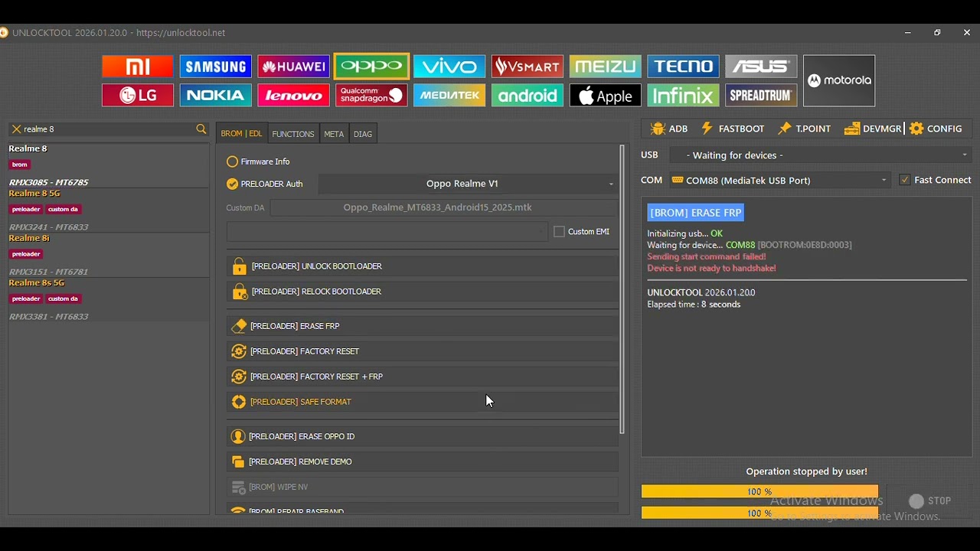Open the ADB tool
This screenshot has width=980, height=551.
(x=669, y=129)
